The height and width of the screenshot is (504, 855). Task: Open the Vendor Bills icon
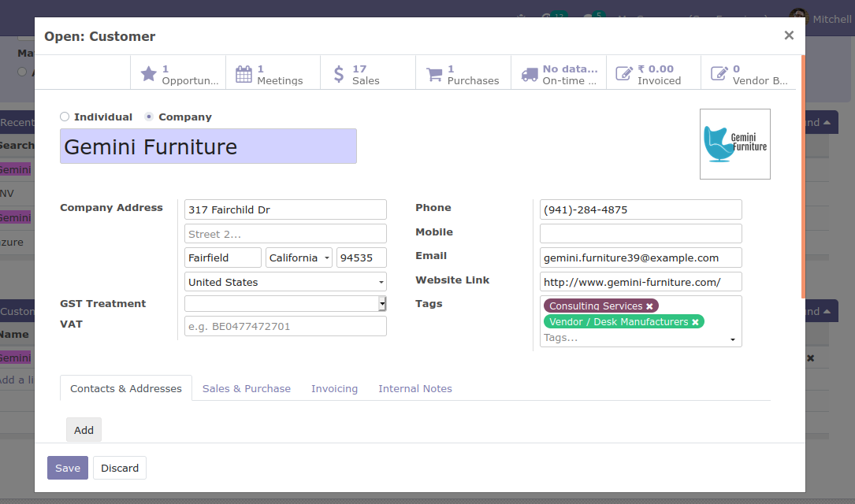[x=719, y=73]
